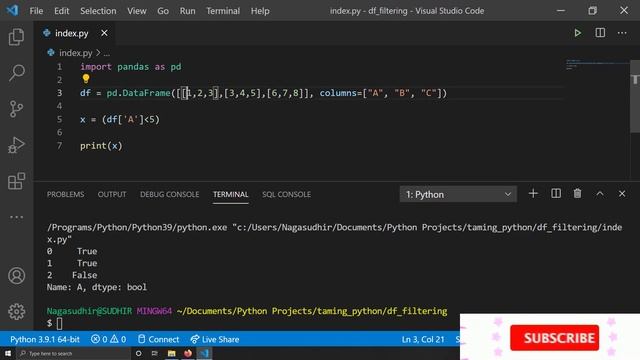Maximize panel size with chevron up
The width and height of the screenshot is (640, 360).
pyautogui.click(x=600, y=193)
